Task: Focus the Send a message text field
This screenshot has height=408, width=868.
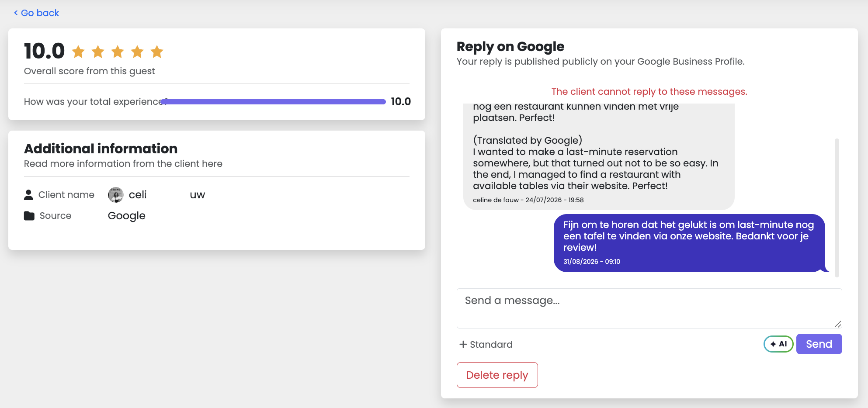Action: pyautogui.click(x=649, y=308)
